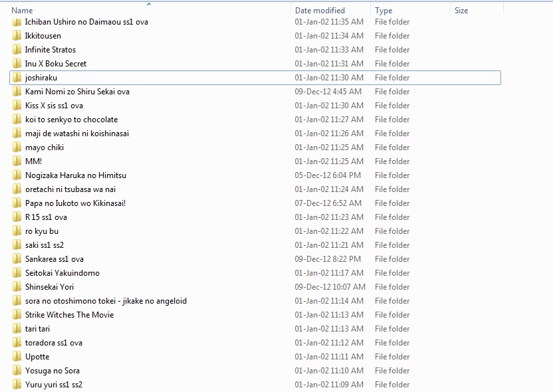The height and width of the screenshot is (392, 553).
Task: Click date '09-Dec-12 10:07 AM' of Shinsekai Yori
Action: coord(330,287)
